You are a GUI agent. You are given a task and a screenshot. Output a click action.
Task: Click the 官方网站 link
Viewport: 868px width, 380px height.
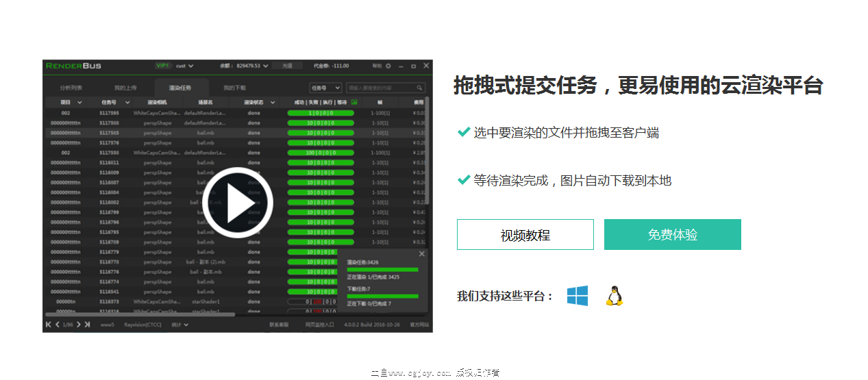[419, 324]
